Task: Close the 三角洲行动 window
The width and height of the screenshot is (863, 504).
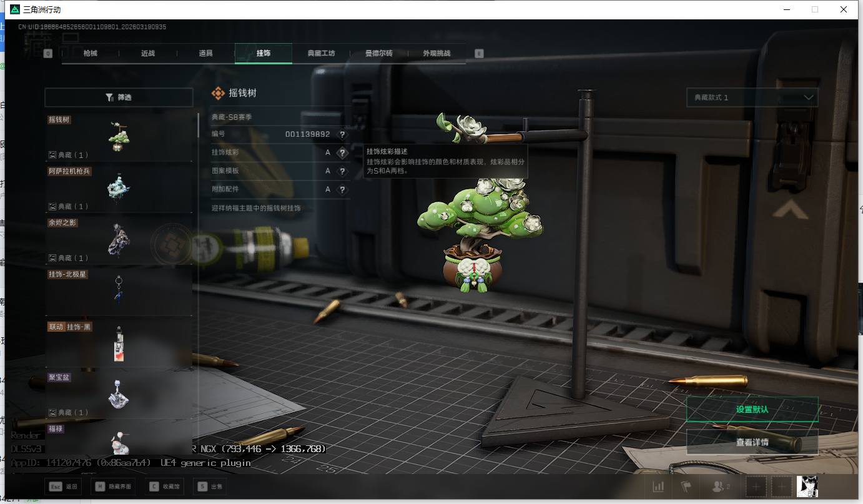Action: click(x=844, y=9)
